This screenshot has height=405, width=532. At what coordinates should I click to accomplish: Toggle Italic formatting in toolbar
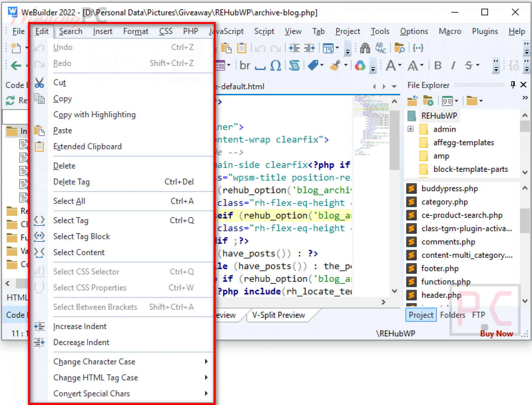(453, 65)
